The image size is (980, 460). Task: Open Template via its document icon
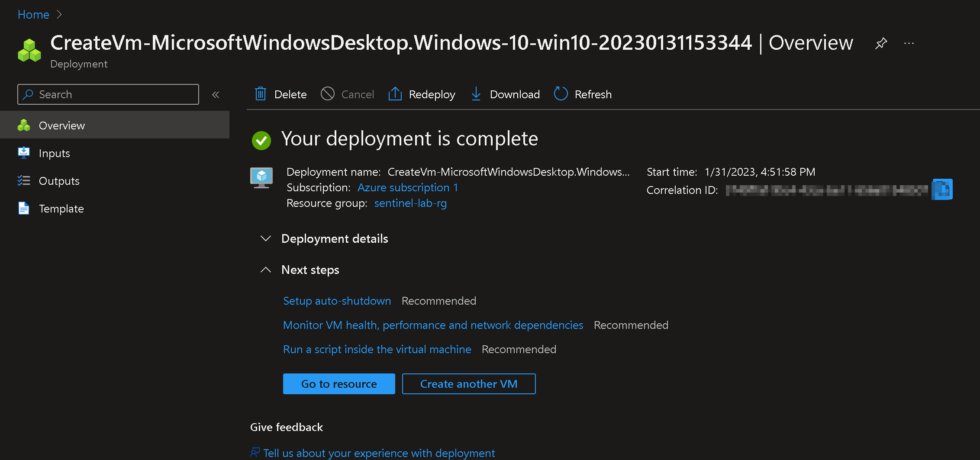pos(24,208)
